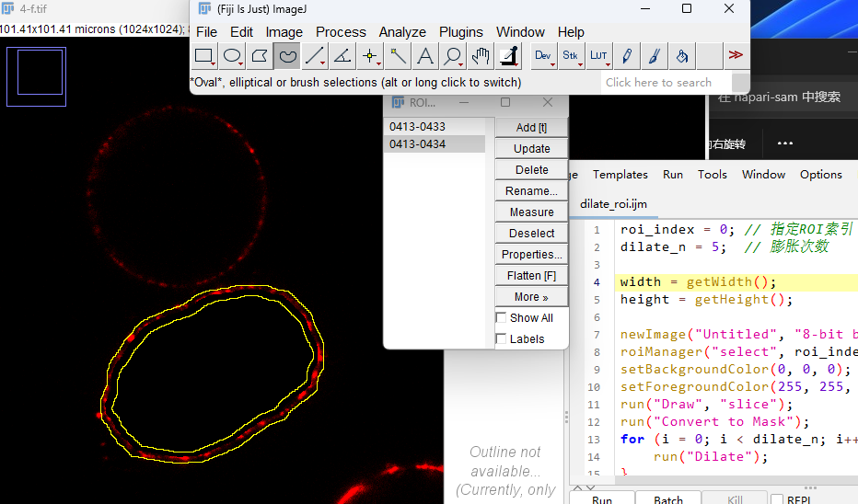
Task: Select the Magnifying glass tool
Action: pyautogui.click(x=453, y=56)
